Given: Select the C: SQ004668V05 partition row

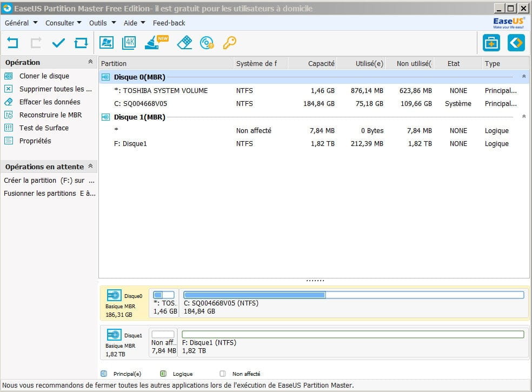Looking at the screenshot, I should (x=314, y=103).
